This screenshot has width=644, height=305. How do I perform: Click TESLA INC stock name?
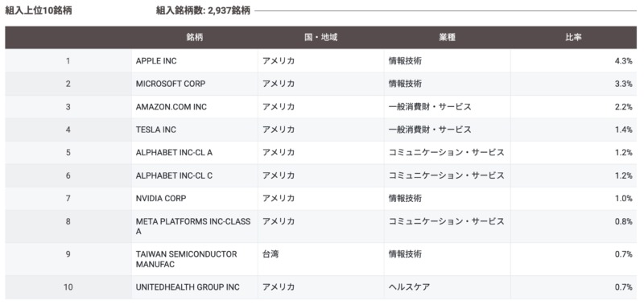tap(155, 130)
